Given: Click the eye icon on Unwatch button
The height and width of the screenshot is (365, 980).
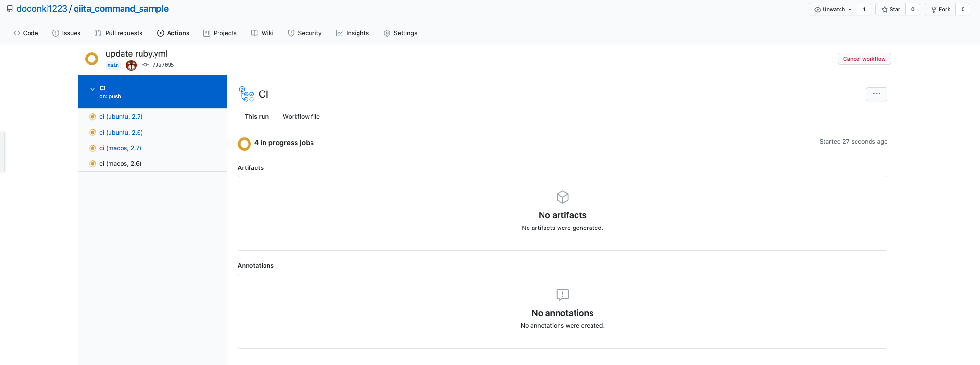Looking at the screenshot, I should click(x=818, y=10).
